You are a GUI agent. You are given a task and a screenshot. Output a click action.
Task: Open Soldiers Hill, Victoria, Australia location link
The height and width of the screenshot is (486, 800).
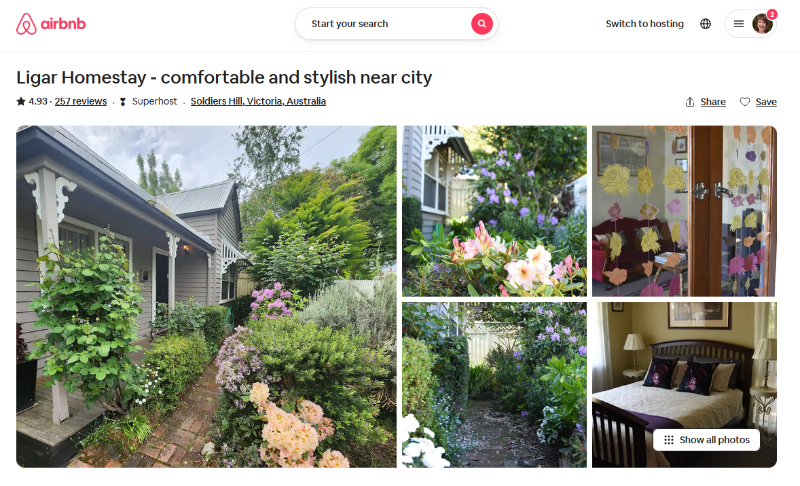click(x=258, y=101)
